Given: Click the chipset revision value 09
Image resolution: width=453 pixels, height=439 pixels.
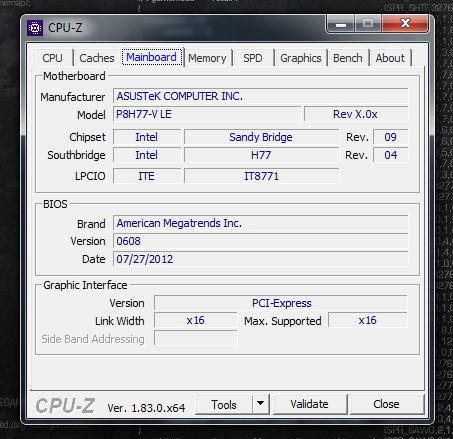Looking at the screenshot, I should pyautogui.click(x=390, y=137).
